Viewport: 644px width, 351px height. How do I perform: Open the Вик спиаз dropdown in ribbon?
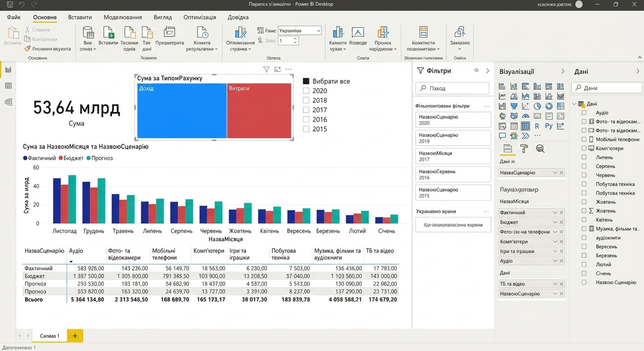(x=88, y=38)
